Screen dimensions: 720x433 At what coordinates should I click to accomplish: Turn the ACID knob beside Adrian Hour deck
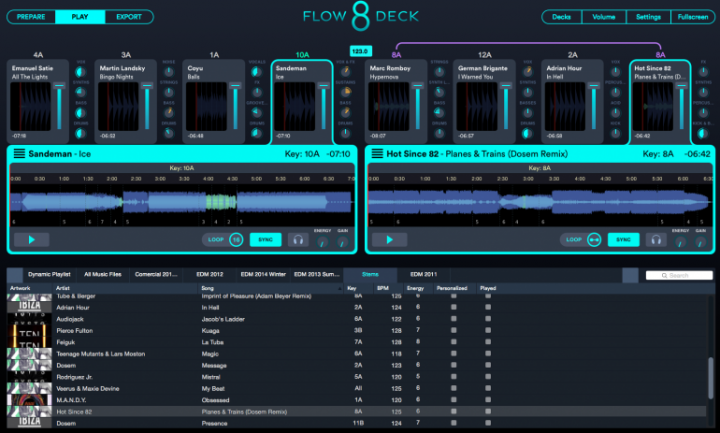click(x=615, y=113)
